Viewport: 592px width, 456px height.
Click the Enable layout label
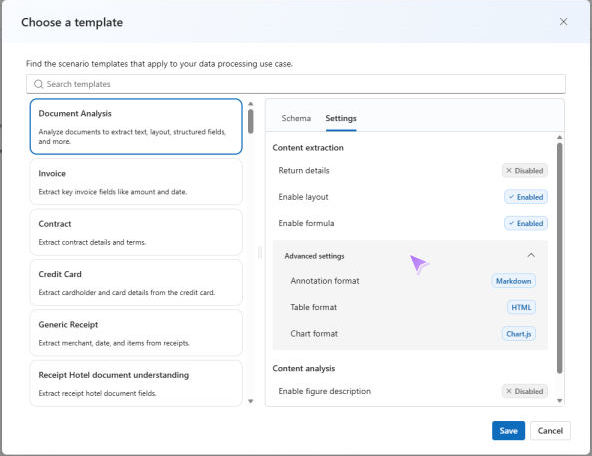click(x=303, y=197)
